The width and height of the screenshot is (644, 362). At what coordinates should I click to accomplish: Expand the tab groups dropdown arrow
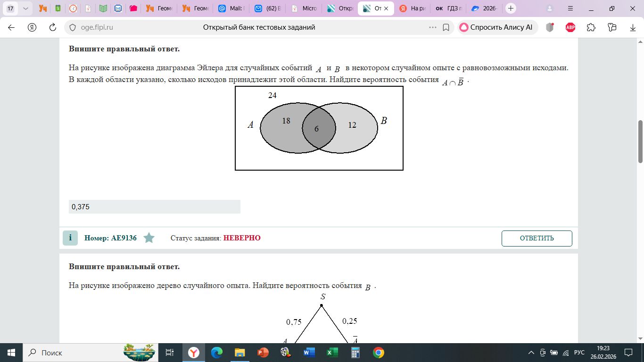tap(25, 8)
